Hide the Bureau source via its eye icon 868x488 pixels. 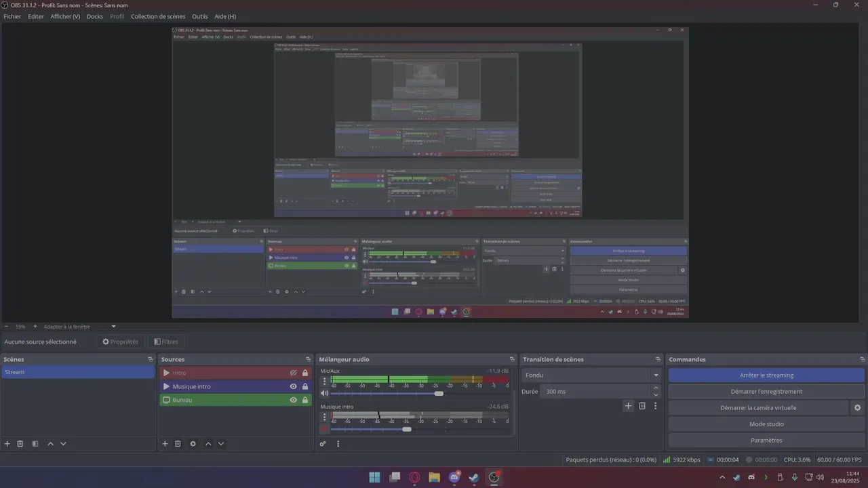click(294, 400)
